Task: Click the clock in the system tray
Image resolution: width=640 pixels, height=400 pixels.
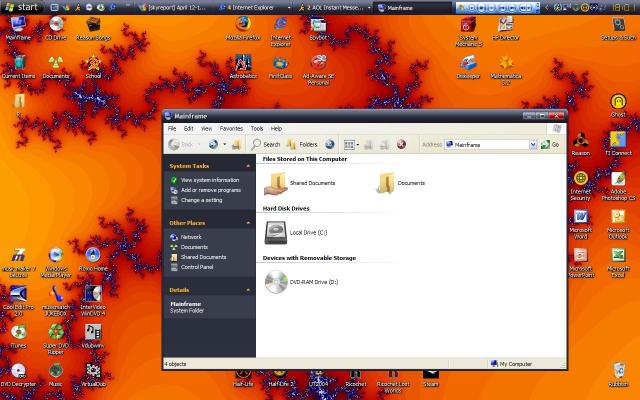Action: click(x=621, y=7)
